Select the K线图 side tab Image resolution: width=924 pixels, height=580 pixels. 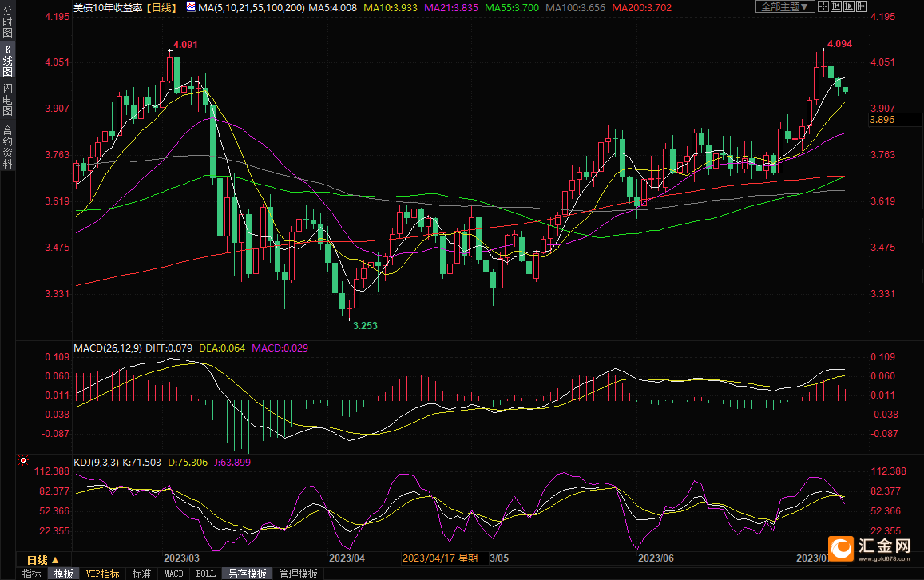(8, 61)
